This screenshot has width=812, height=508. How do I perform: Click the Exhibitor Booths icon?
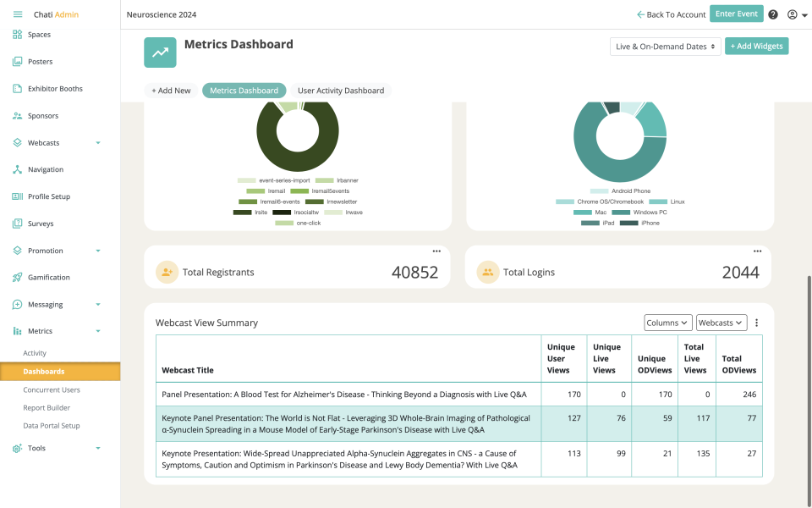pos(18,89)
